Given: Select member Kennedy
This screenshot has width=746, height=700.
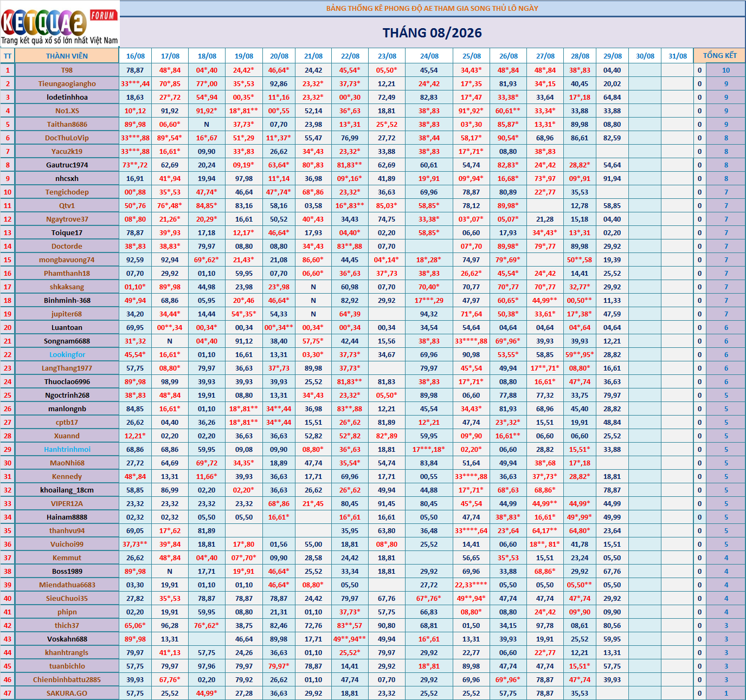Looking at the screenshot, I should (67, 476).
